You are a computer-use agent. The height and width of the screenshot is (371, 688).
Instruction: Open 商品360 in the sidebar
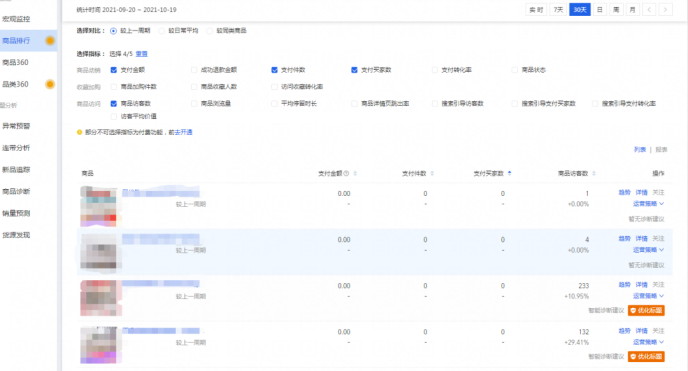[15, 62]
